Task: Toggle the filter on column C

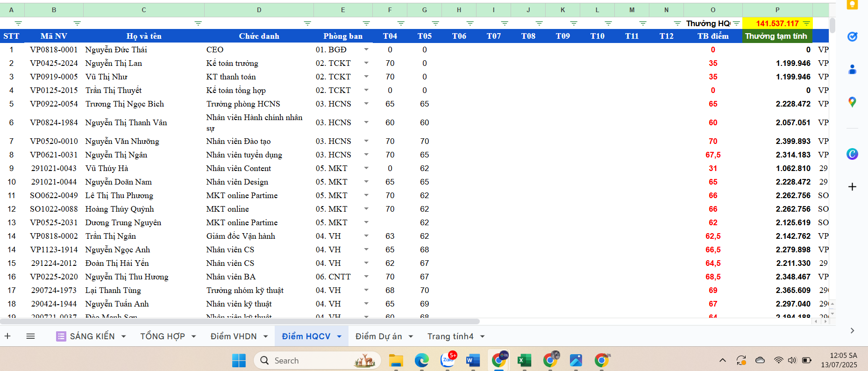Action: (x=198, y=23)
